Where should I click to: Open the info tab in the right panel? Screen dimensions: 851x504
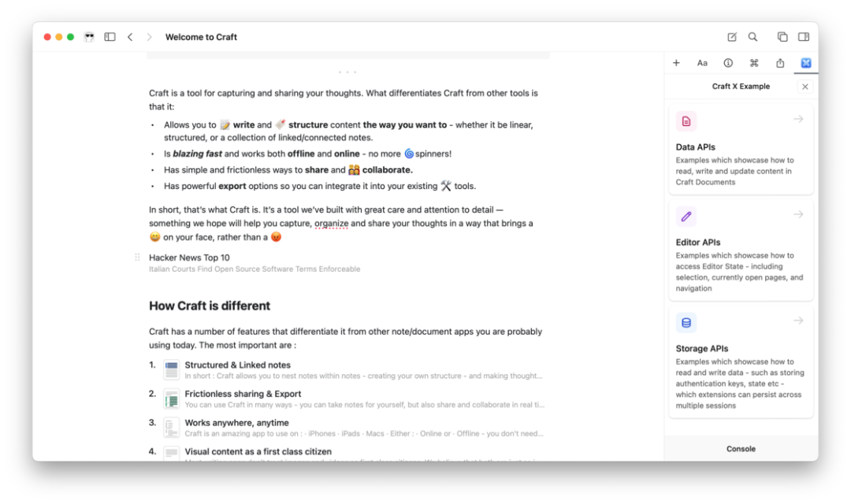(x=728, y=63)
